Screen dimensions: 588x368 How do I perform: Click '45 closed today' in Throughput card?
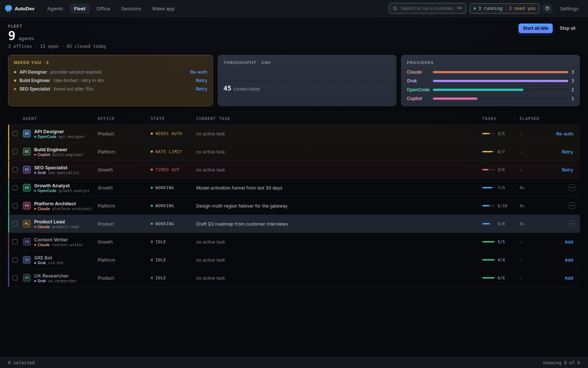coord(242,89)
